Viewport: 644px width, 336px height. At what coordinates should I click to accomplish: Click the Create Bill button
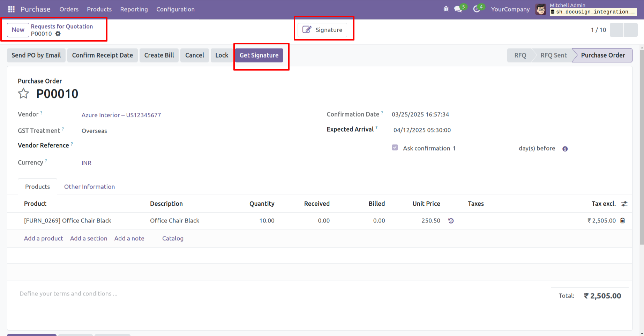159,55
